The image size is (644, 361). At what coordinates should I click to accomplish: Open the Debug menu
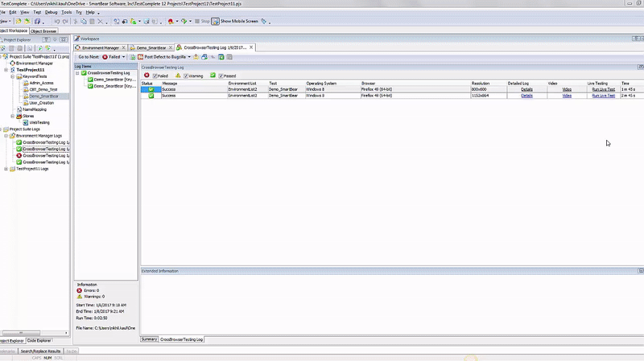click(x=51, y=12)
